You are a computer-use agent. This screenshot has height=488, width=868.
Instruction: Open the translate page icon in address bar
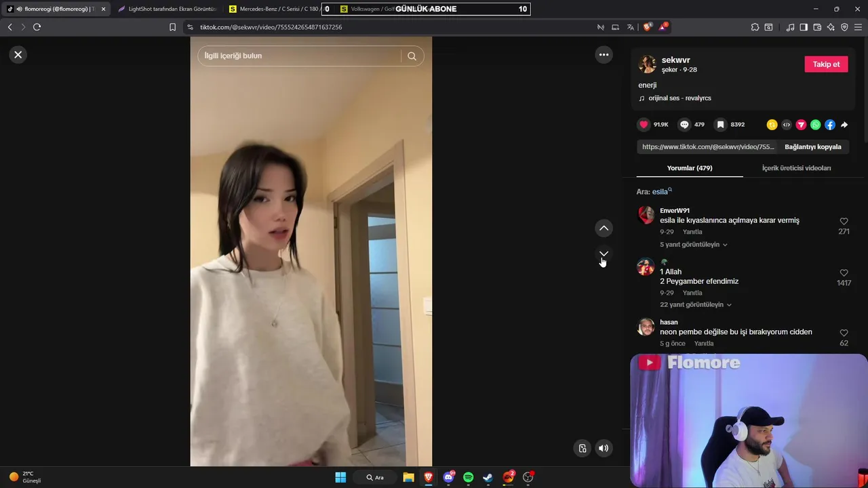pyautogui.click(x=631, y=27)
